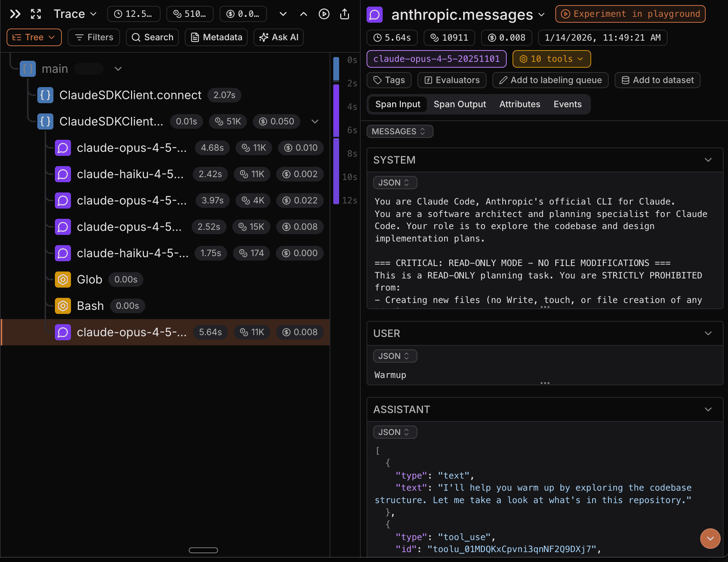Collapse the side panel with double-chevron icon

(15, 14)
